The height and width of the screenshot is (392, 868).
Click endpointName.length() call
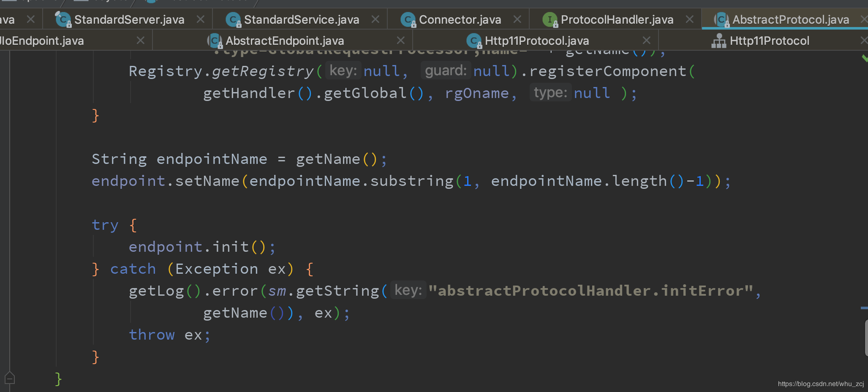point(587,181)
